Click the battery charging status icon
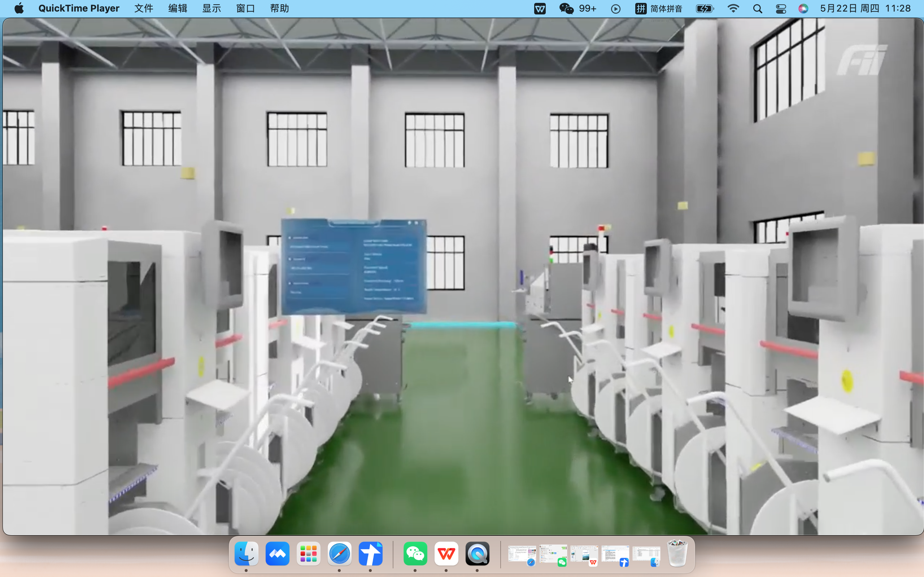This screenshot has height=577, width=924. (705, 8)
